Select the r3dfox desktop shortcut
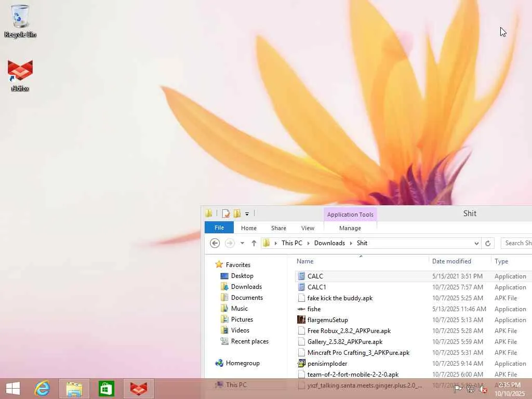 pos(20,75)
